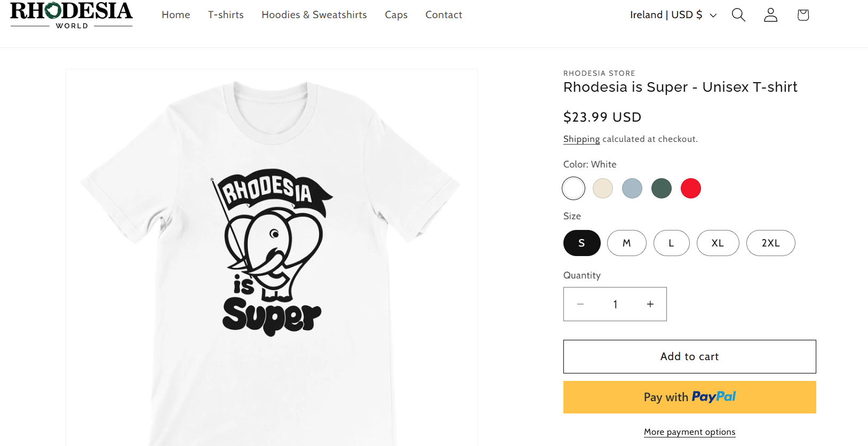This screenshot has width=868, height=446.
Task: Open the shopping cart bag icon
Action: (x=803, y=15)
